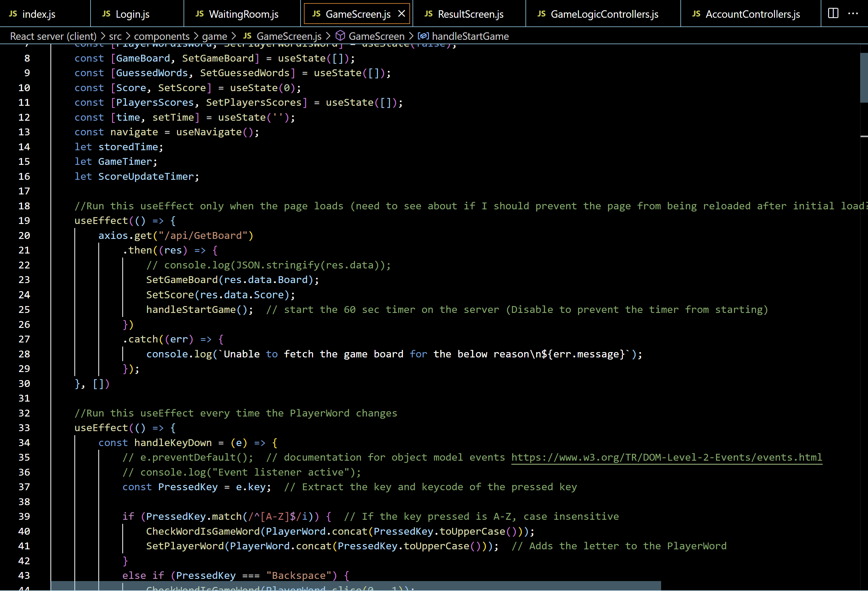868x591 pixels.
Task: Click 'console.log' on line 28
Action: (179, 354)
